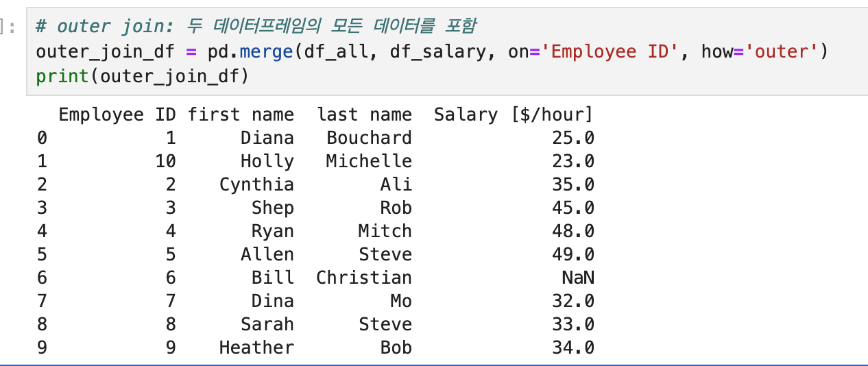Click last name 'Steve' in Allen's row

click(x=385, y=254)
